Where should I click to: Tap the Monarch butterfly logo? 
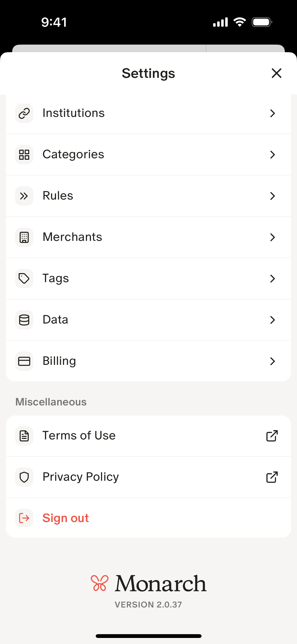100,583
